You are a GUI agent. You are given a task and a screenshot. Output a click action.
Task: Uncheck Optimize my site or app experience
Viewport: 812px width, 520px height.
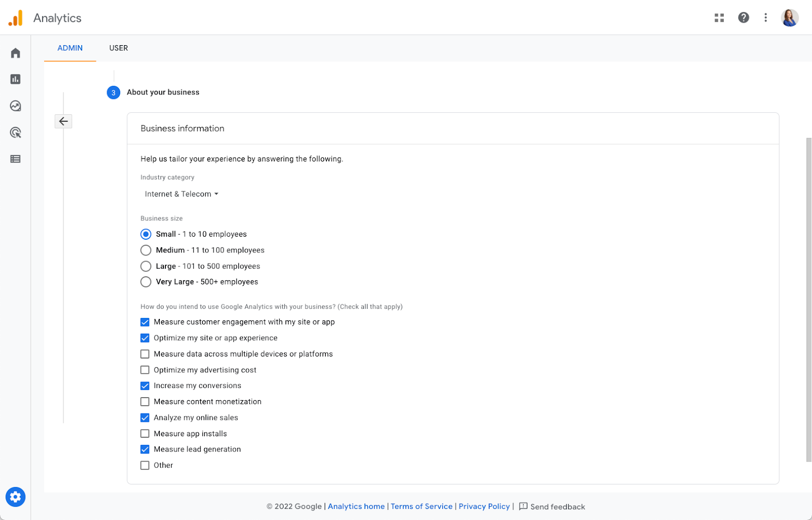click(x=145, y=338)
